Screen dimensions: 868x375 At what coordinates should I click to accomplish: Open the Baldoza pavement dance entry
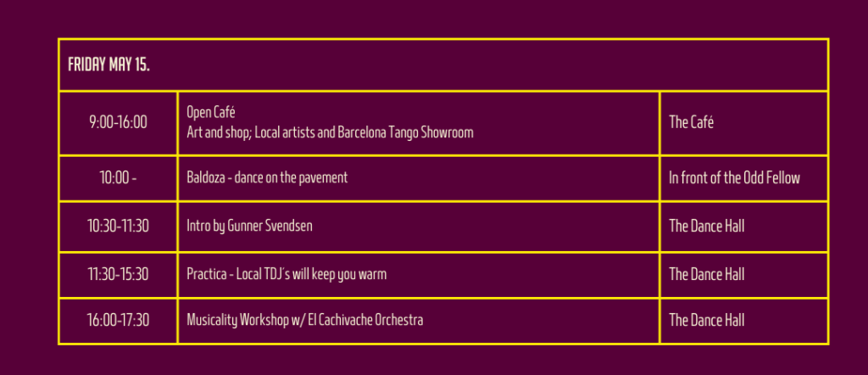[267, 178]
